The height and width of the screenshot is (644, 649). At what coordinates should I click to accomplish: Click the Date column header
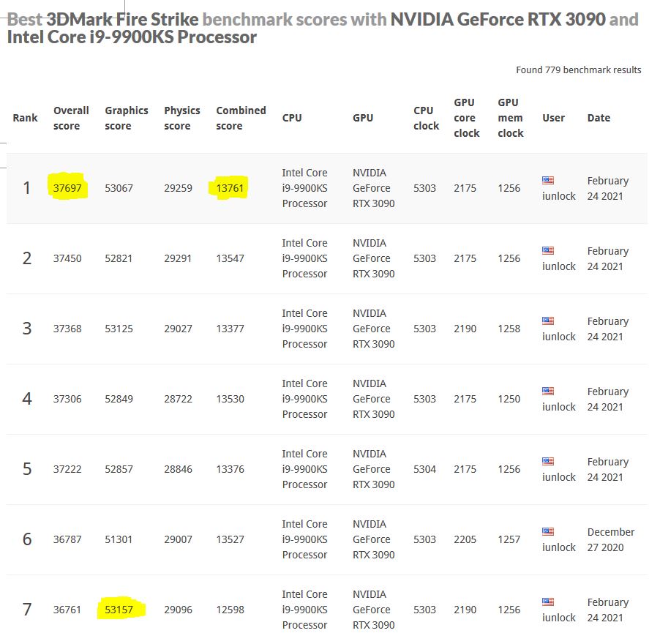click(x=599, y=118)
